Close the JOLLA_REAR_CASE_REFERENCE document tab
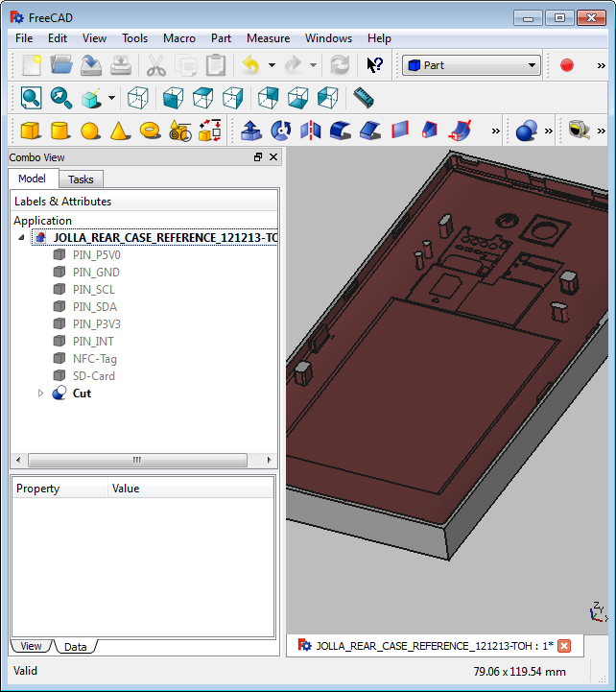The image size is (616, 692). [564, 646]
